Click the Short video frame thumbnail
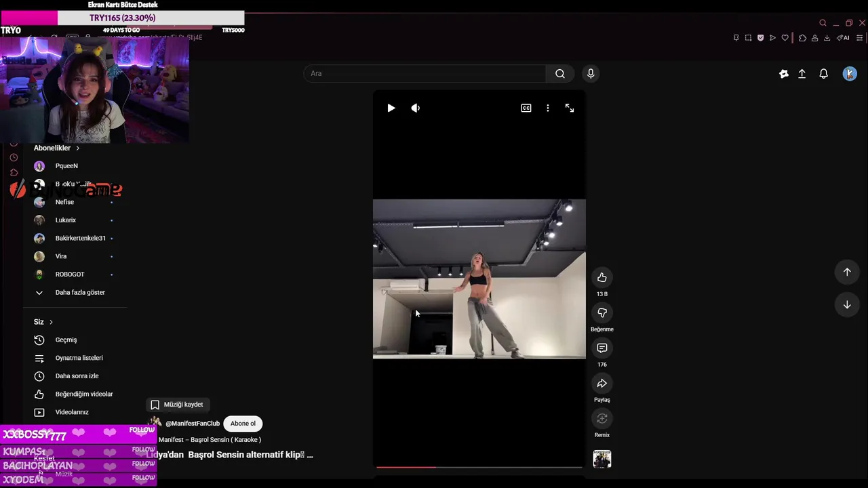The height and width of the screenshot is (488, 868). pyautogui.click(x=479, y=279)
